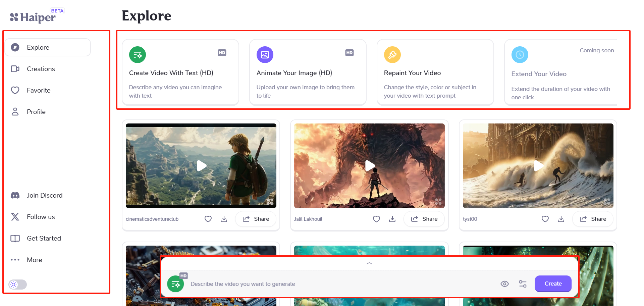Click the green text-to-video mode icon in prompt bar
The image size is (644, 306).
tap(175, 284)
